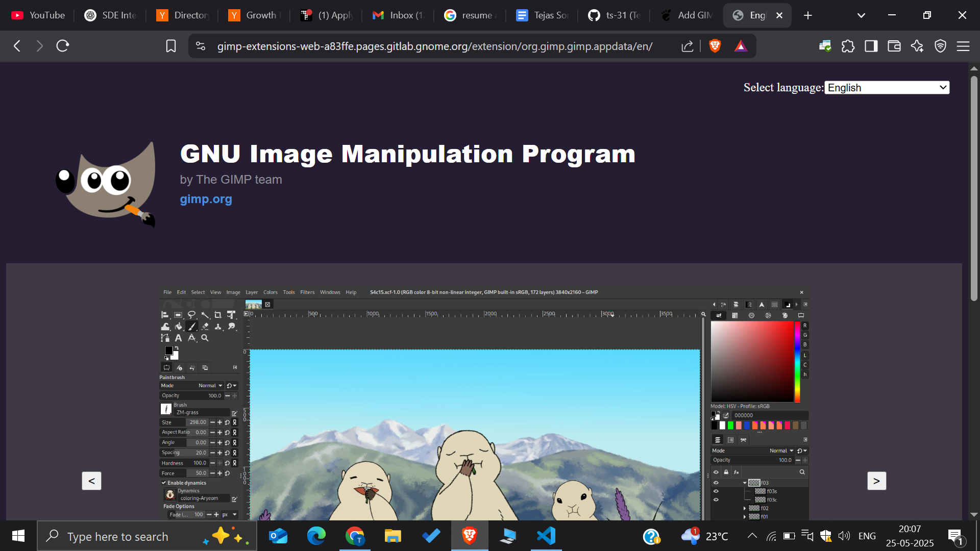Hide the f03s layer
Viewport: 980px width, 551px height.
tap(716, 491)
